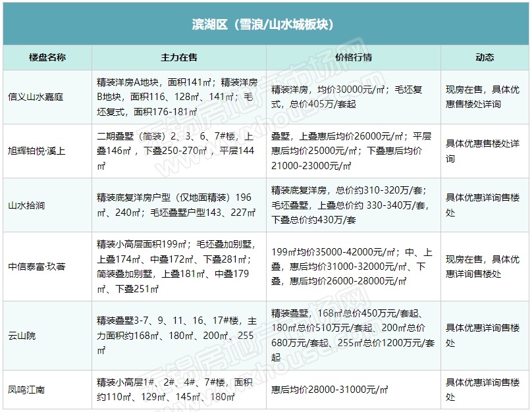
Task: Click the 信义山水嘉庭 project name
Action: 36,97
